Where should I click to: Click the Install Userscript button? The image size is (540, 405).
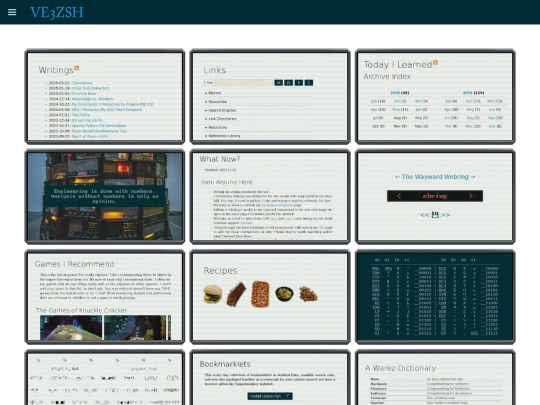point(270,396)
